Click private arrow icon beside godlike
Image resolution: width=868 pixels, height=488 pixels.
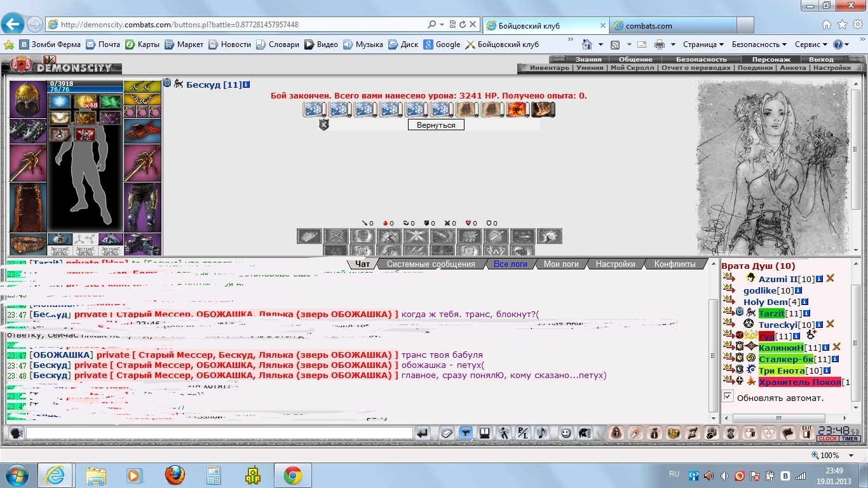[729, 290]
